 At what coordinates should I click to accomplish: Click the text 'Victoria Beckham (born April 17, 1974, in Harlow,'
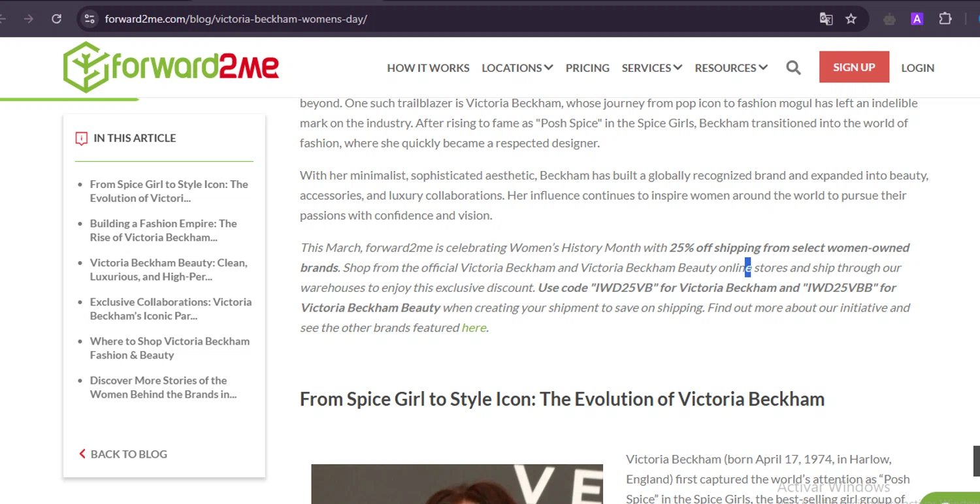pos(759,460)
